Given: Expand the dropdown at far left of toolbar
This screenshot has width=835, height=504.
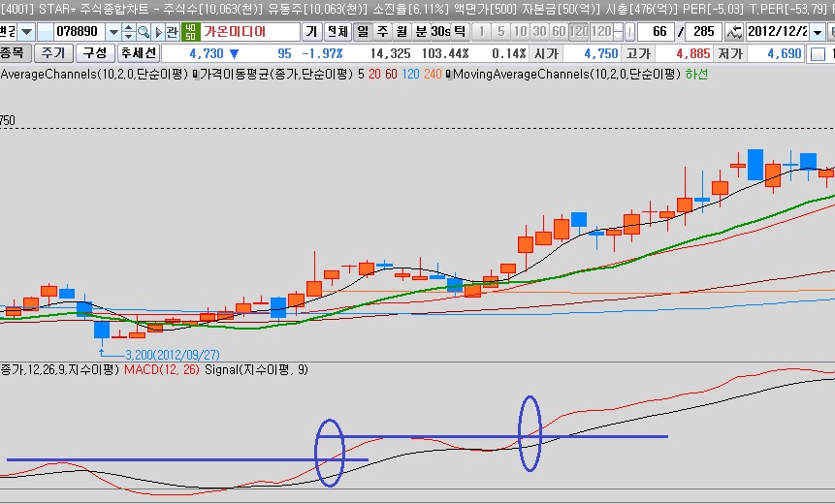Looking at the screenshot, I should pos(28,31).
